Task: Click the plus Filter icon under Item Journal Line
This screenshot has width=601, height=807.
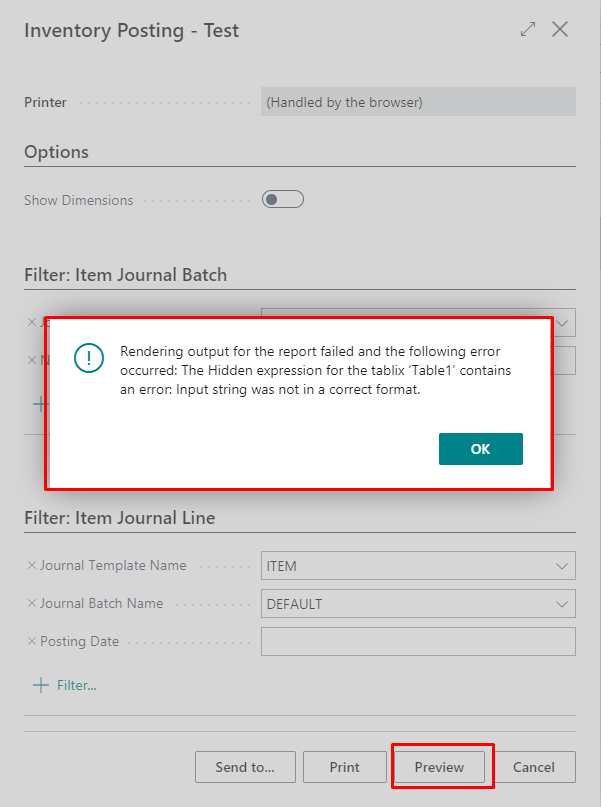Action: click(x=39, y=684)
